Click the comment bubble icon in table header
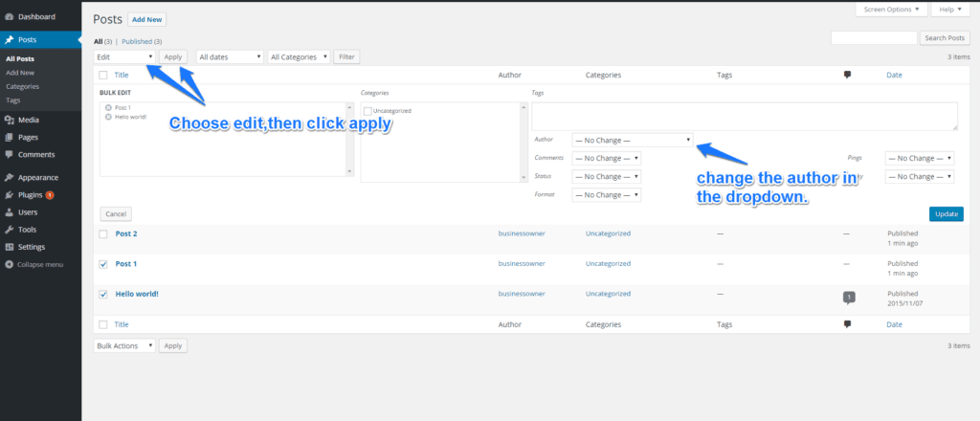Screen dimensions: 980x421 click(848, 75)
